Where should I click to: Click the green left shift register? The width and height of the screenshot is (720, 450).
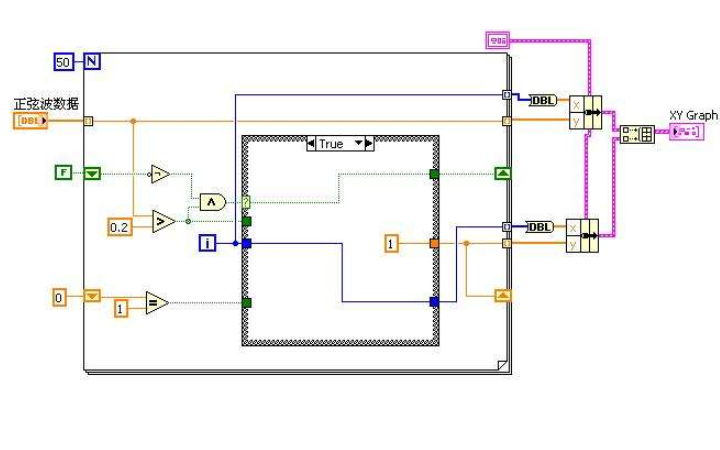click(x=92, y=173)
